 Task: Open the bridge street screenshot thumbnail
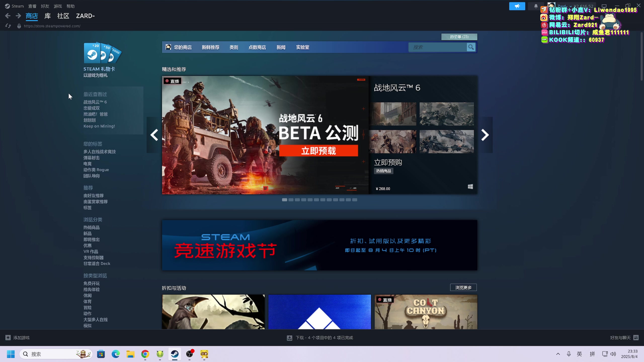click(x=393, y=114)
